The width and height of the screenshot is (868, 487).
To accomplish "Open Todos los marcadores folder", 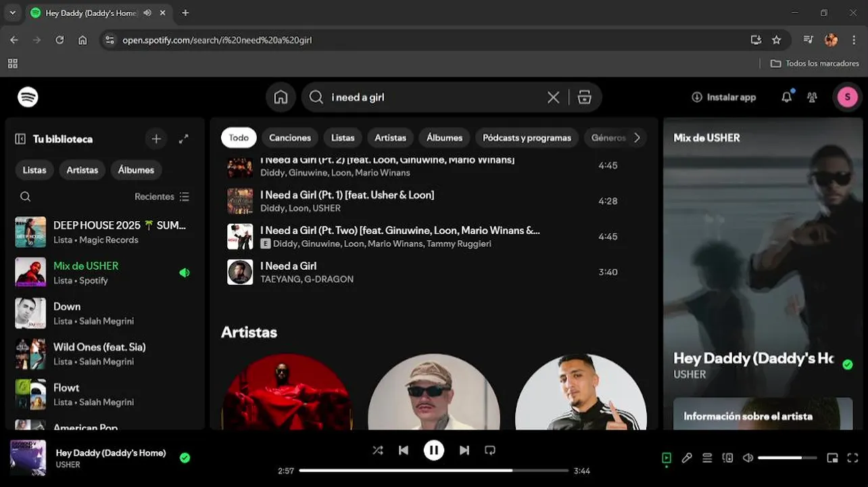I will tap(815, 64).
